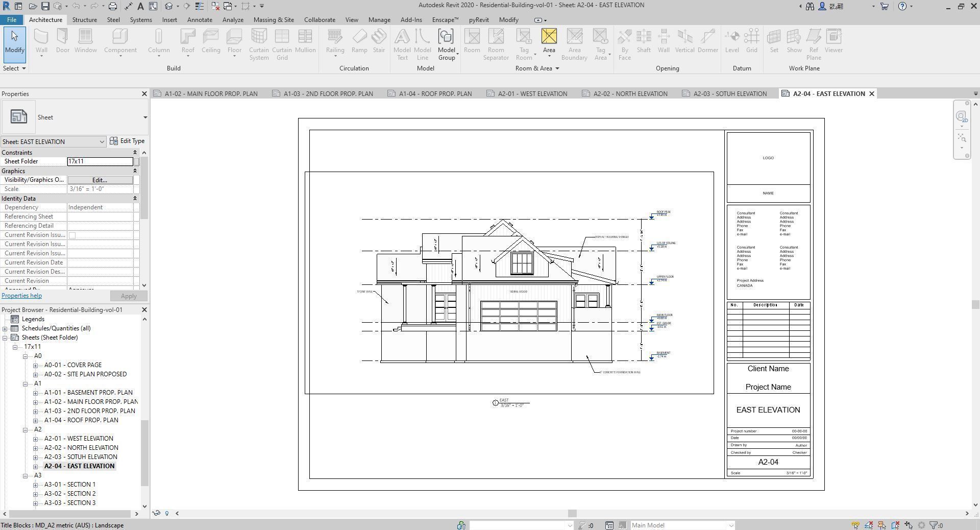This screenshot has width=980, height=530.
Task: Collapse the Identity Data properties group
Action: [x=135, y=199]
